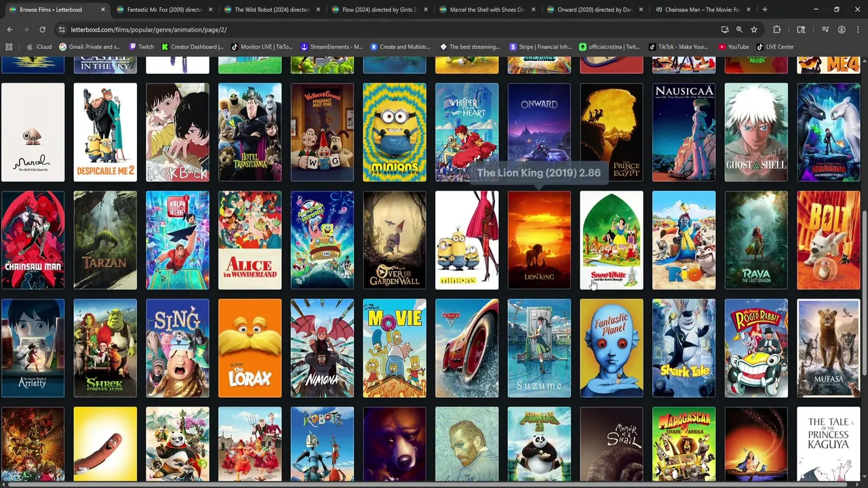Reload the Letterboxd page

point(42,30)
